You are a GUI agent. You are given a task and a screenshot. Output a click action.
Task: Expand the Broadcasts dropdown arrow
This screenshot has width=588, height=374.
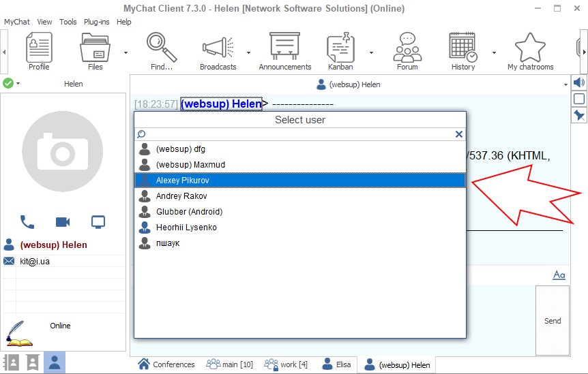[248, 52]
